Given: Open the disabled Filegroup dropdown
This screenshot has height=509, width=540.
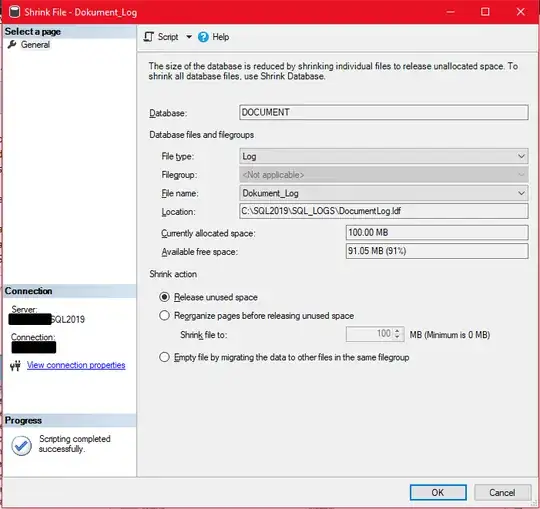Looking at the screenshot, I should tap(384, 175).
